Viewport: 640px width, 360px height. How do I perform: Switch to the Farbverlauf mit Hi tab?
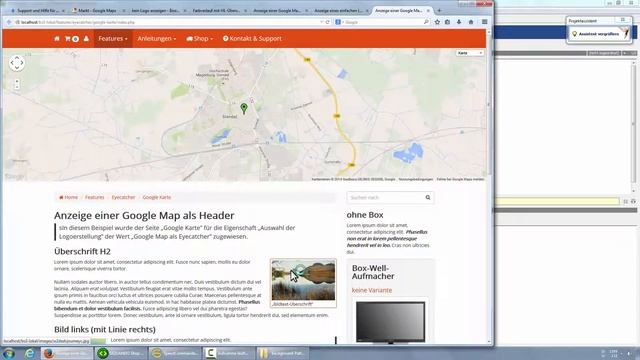(219, 10)
